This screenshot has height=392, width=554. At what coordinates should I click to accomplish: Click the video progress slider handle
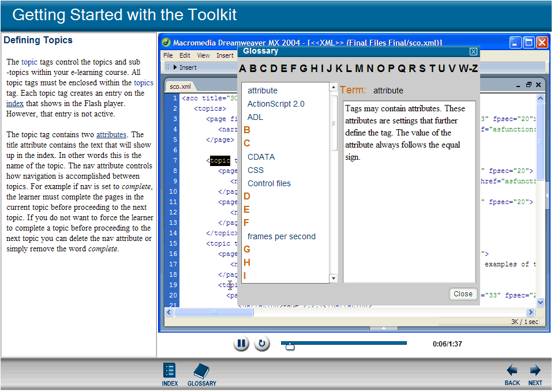290,347
